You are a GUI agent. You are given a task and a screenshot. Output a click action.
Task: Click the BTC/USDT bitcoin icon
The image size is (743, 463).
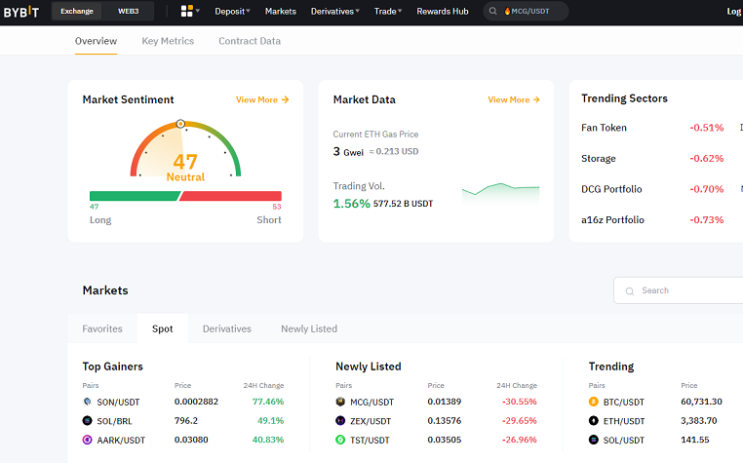(x=593, y=402)
